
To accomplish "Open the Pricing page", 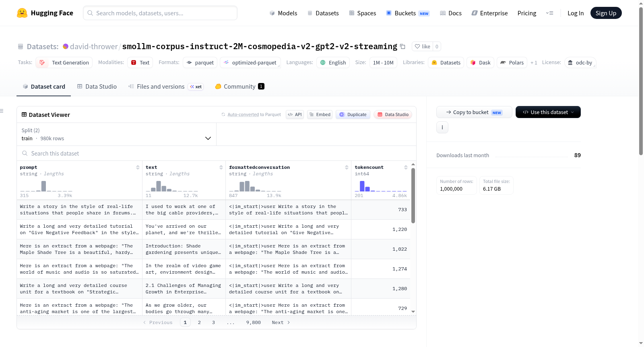I will click(x=527, y=13).
